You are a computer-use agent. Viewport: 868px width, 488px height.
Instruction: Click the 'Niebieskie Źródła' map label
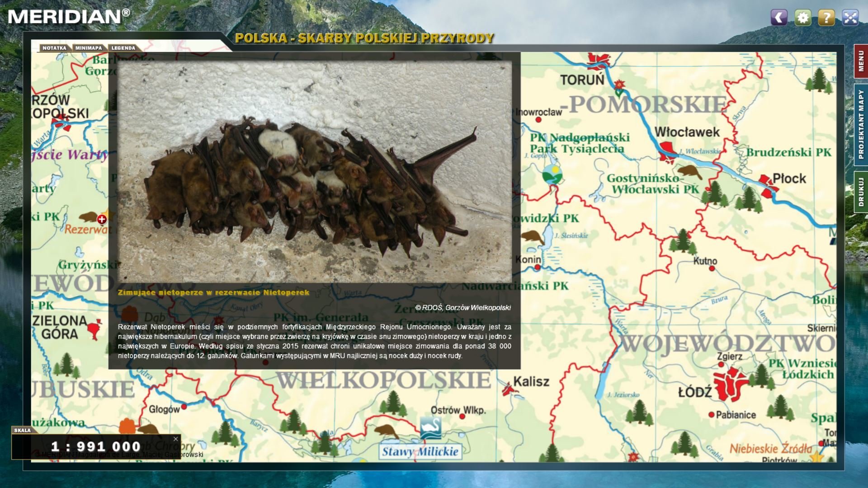point(771,449)
